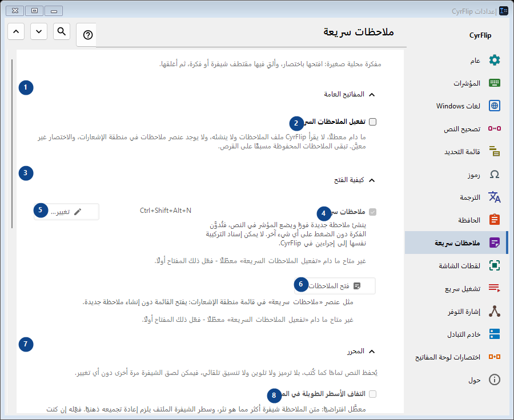This screenshot has width=514, height=420.
Task: Open the تشغيل سريع settings page
Action: (x=456, y=288)
